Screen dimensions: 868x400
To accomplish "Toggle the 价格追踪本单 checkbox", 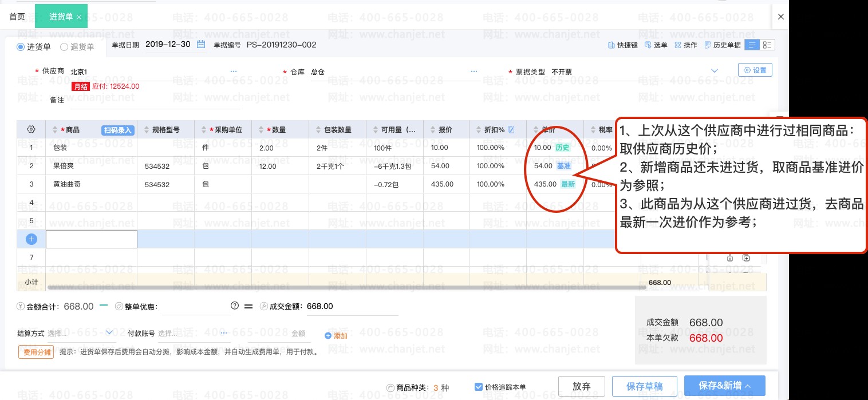I will tap(479, 387).
